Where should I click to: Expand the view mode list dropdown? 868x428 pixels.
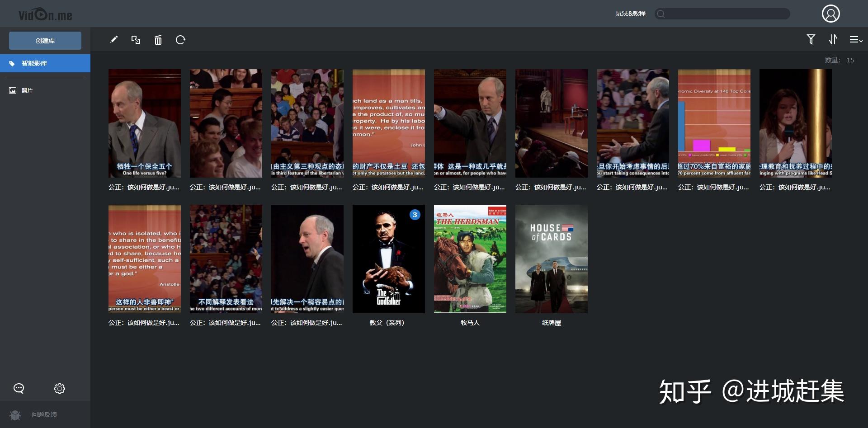pyautogui.click(x=856, y=40)
